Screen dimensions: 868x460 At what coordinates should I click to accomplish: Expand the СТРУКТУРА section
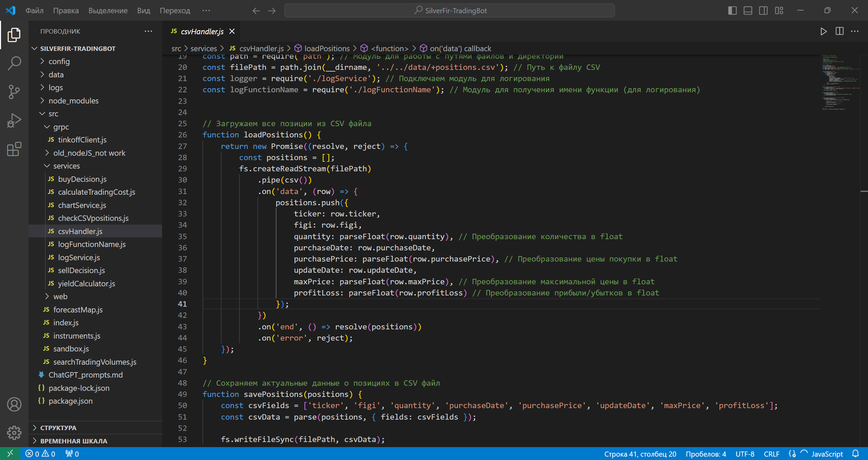click(58, 428)
